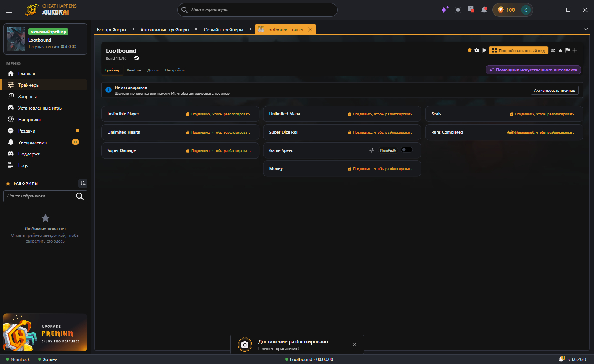Click subscribe-to-unlock link for Seals
The image size is (594, 364).
[x=542, y=114]
